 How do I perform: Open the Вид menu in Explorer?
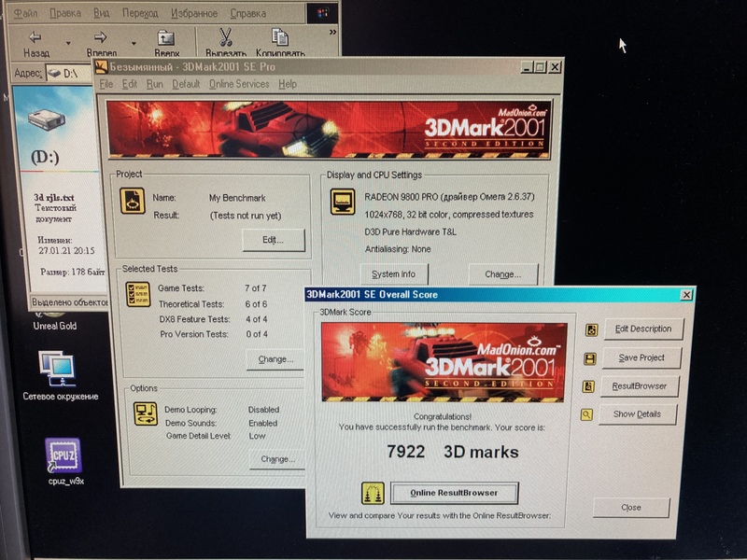coord(101,13)
